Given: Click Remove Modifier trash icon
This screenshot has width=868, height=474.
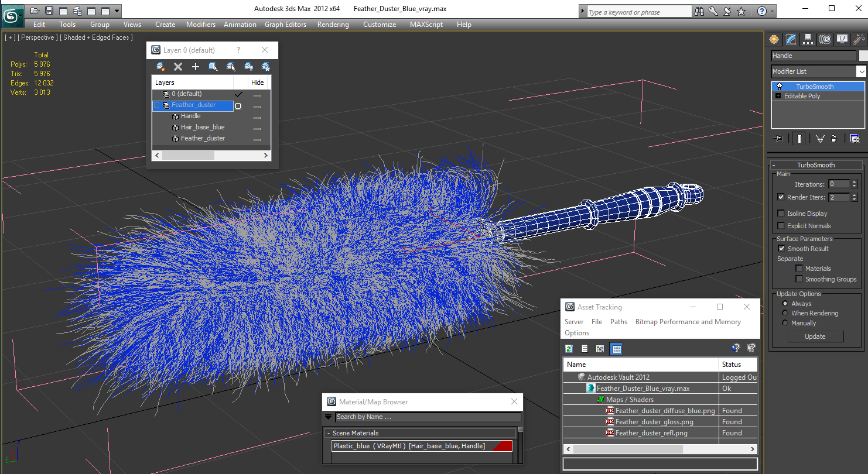Looking at the screenshot, I should [x=834, y=139].
